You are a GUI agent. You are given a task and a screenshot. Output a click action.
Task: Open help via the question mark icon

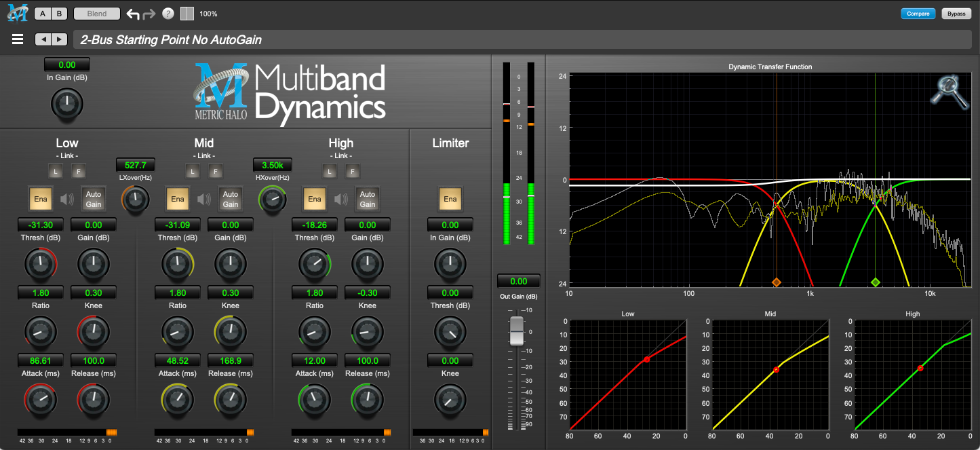pos(167,13)
